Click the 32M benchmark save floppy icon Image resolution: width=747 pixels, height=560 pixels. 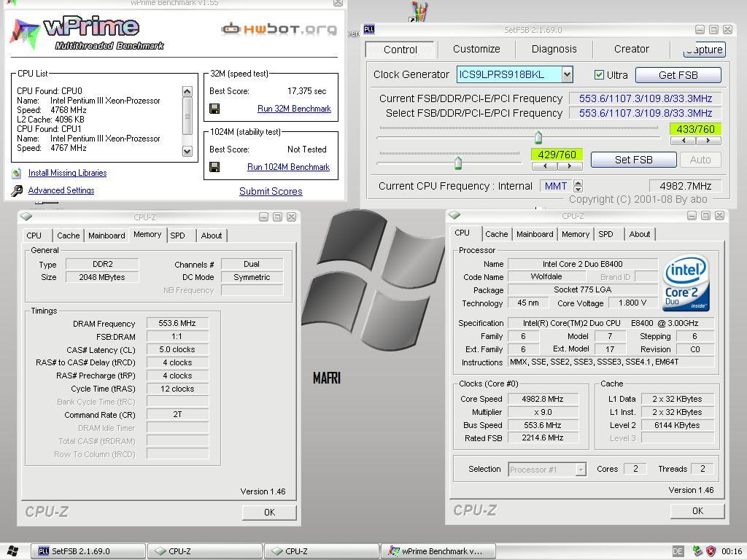(x=214, y=109)
